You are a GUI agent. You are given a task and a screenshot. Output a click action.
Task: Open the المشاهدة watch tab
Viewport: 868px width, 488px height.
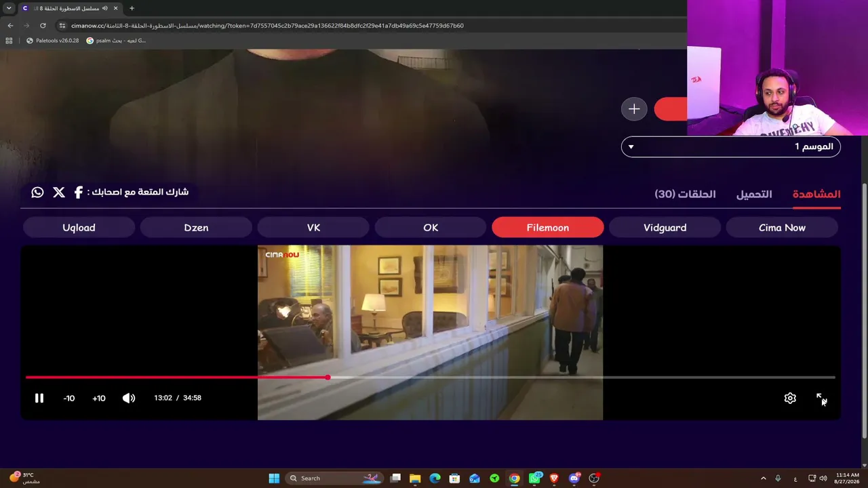(816, 194)
